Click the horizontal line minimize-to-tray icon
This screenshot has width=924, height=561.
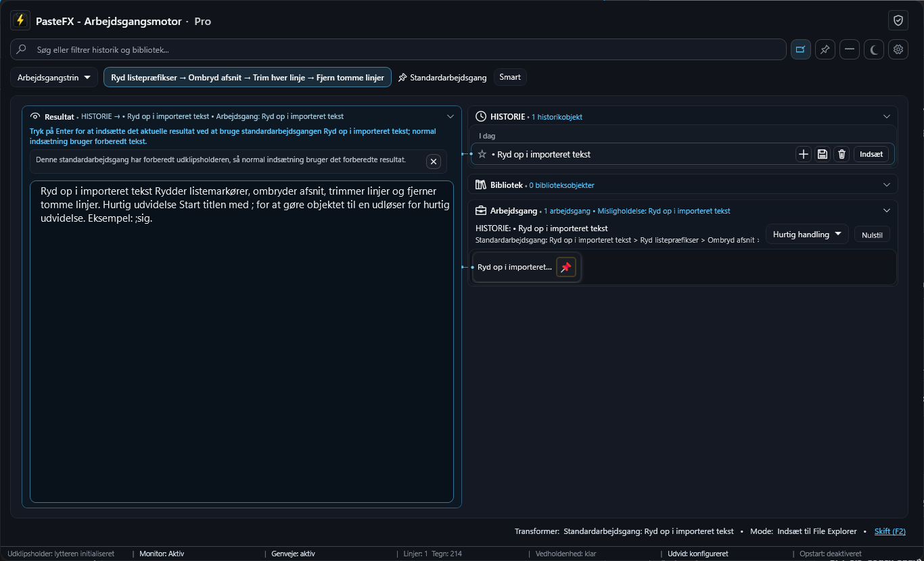pos(850,49)
